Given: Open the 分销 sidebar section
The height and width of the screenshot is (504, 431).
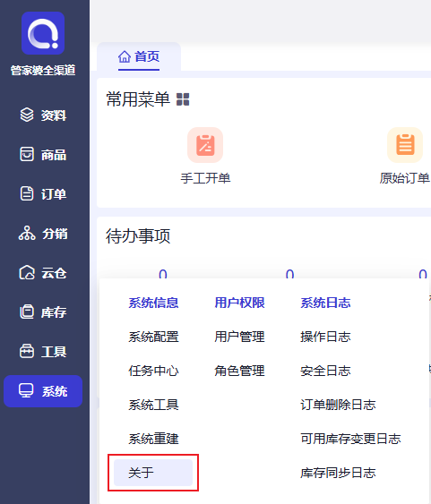Looking at the screenshot, I should point(43,234).
